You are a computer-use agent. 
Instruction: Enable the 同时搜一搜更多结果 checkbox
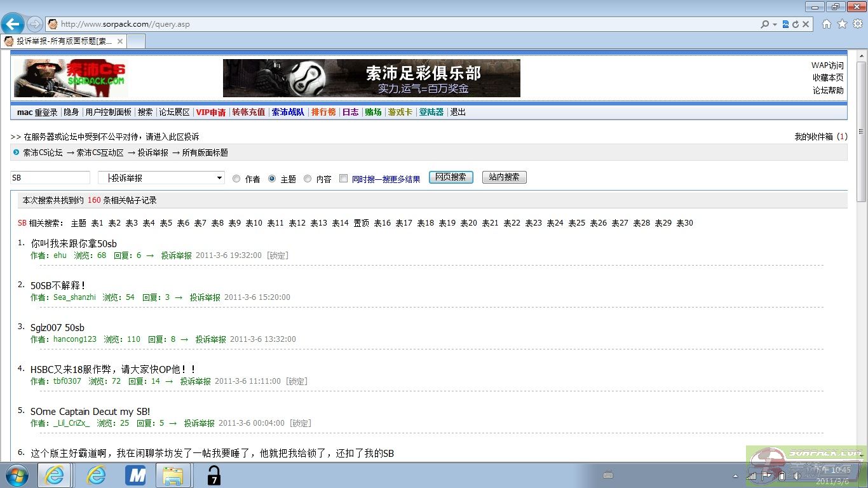click(343, 179)
